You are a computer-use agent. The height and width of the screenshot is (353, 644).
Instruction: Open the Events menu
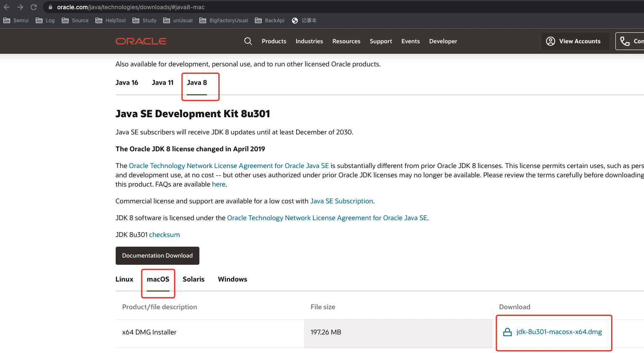[x=411, y=41]
